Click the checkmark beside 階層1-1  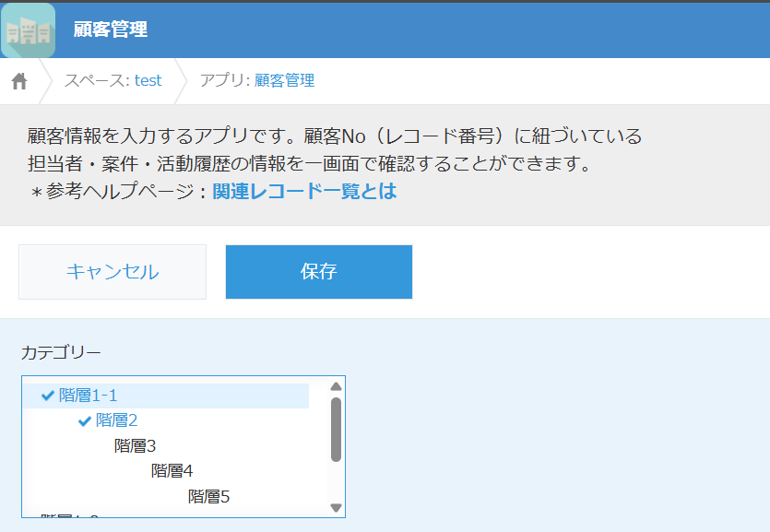[48, 396]
